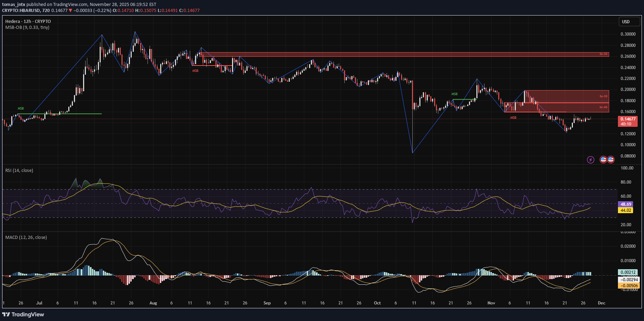Select the left US flag icon near the price scale

pyautogui.click(x=604, y=159)
